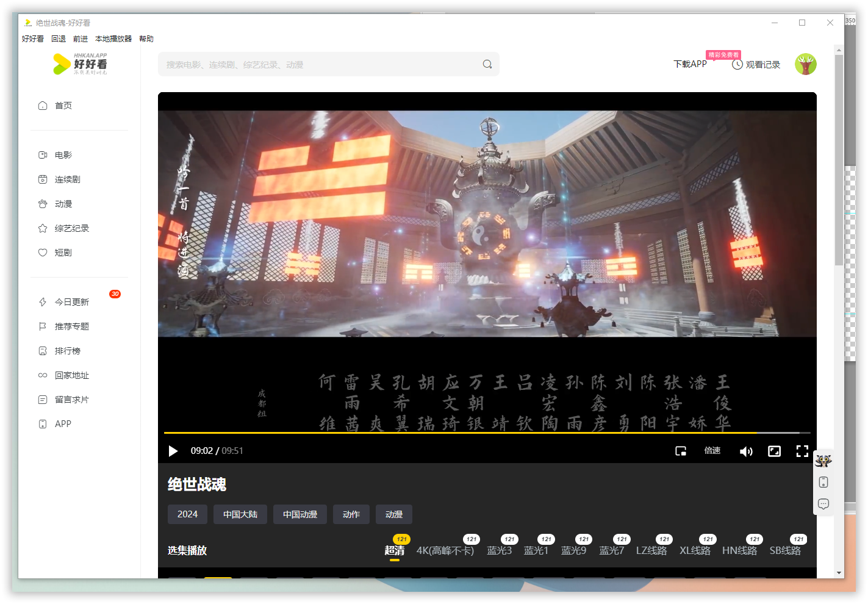Click the clock icon beside 观看记录
Screen dimensions: 868x604
tap(737, 64)
